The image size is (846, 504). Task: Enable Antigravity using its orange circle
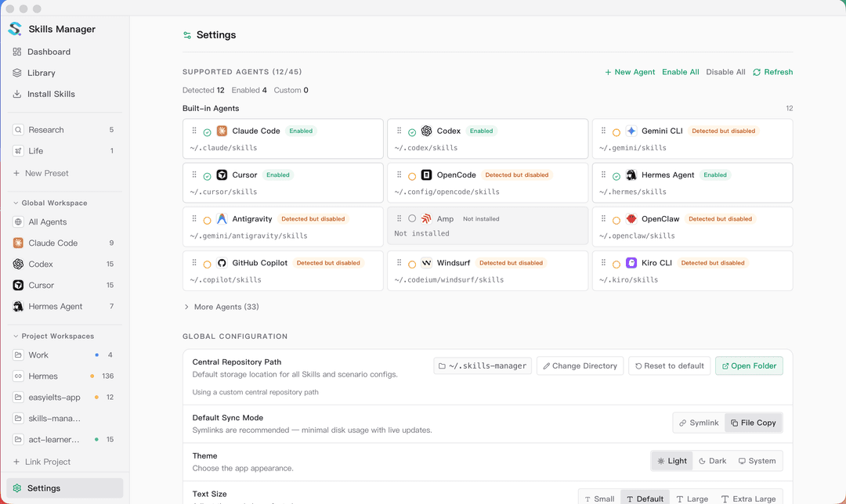[x=207, y=220]
